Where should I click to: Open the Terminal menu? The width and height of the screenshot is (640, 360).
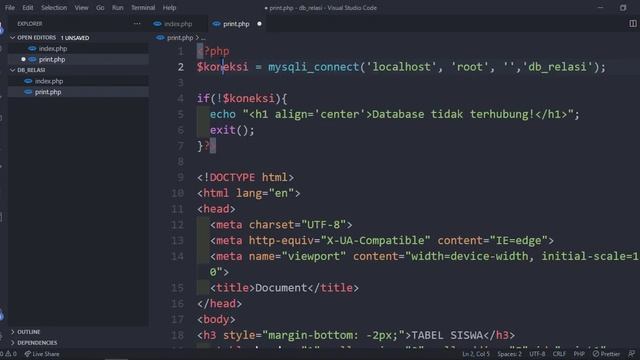(143, 8)
